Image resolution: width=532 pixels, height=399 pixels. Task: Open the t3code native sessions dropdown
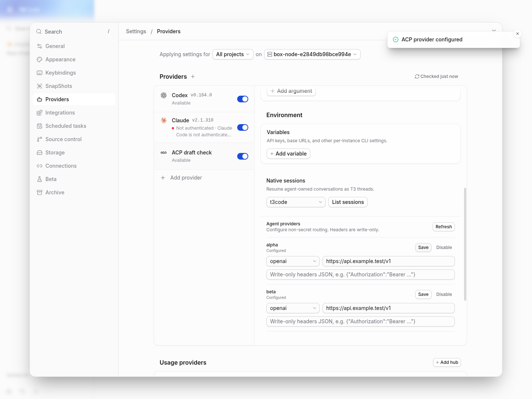pos(296,202)
